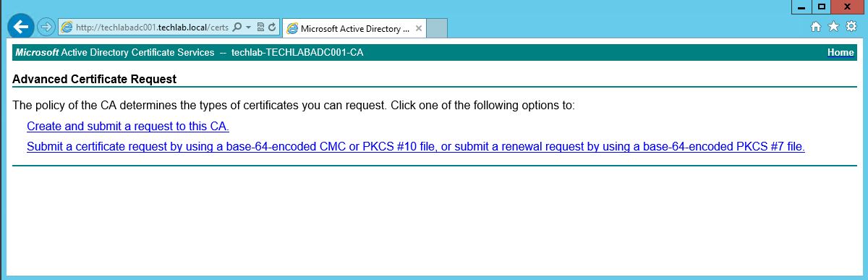Click the IE page icon in address bar

(67, 27)
